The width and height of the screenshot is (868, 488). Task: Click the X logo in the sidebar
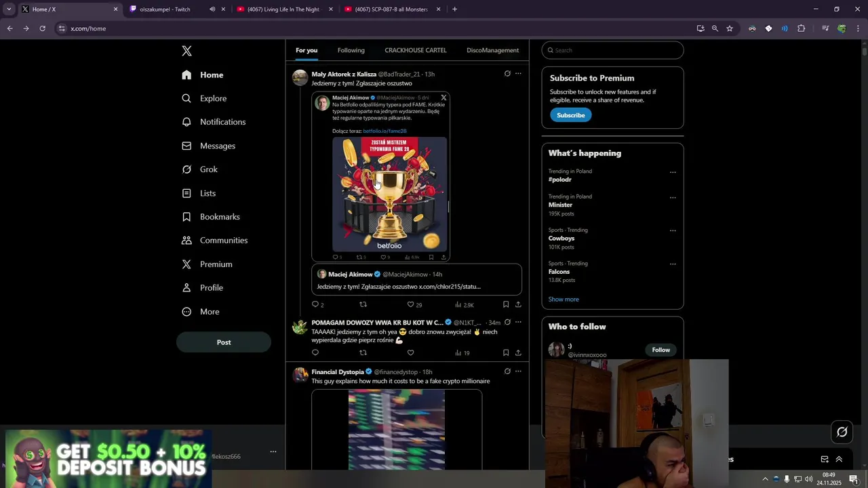pyautogui.click(x=186, y=51)
